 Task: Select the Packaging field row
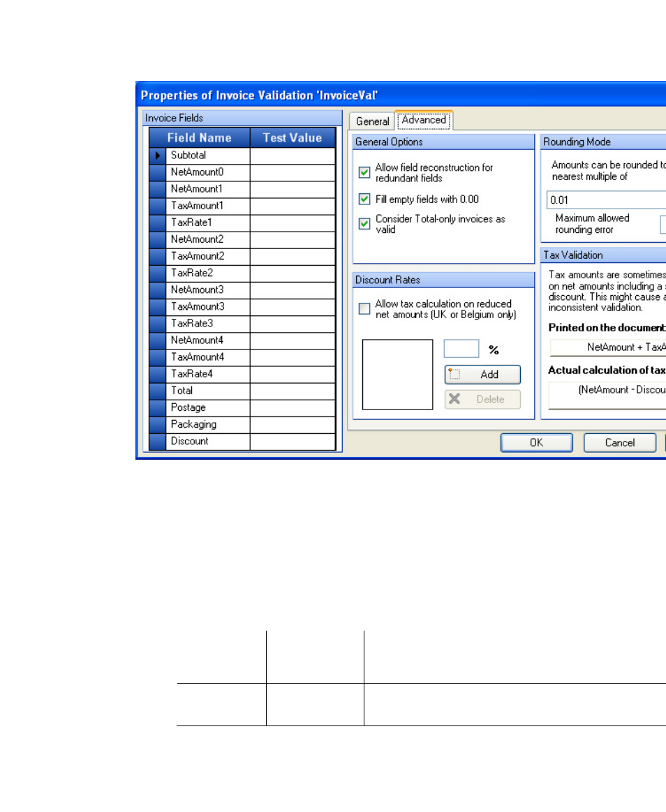(208, 425)
